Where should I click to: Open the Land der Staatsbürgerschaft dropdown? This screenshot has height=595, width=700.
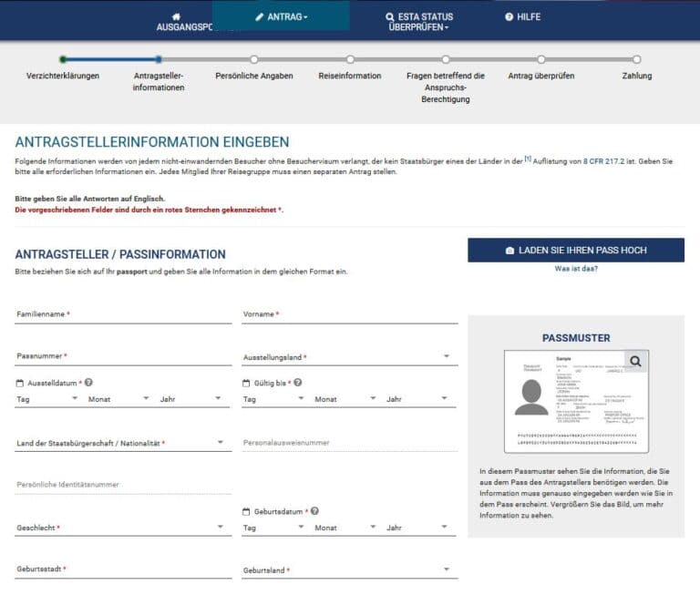coord(123,443)
